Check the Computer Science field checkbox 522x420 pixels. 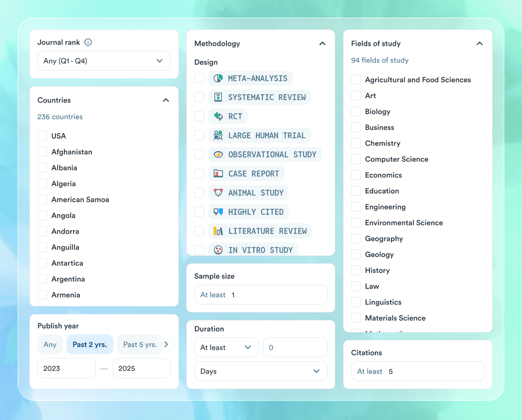(356, 159)
